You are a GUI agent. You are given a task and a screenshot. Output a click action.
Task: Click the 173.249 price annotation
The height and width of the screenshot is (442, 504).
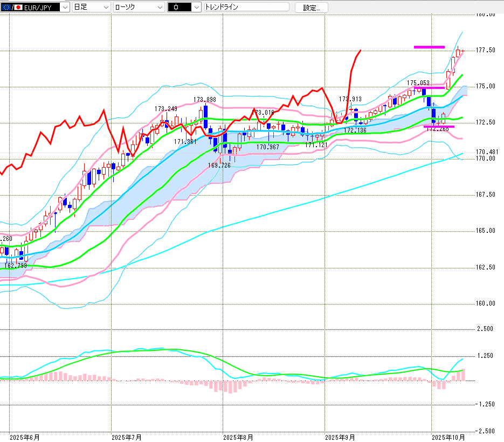[x=165, y=109]
